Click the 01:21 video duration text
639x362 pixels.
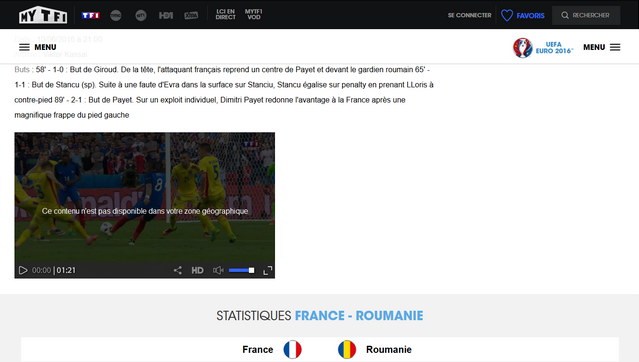(x=66, y=270)
